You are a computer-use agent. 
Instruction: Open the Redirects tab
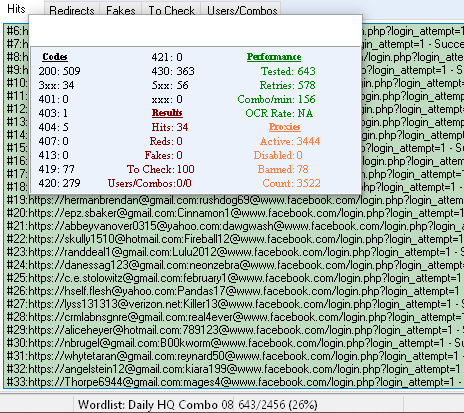pyautogui.click(x=72, y=11)
